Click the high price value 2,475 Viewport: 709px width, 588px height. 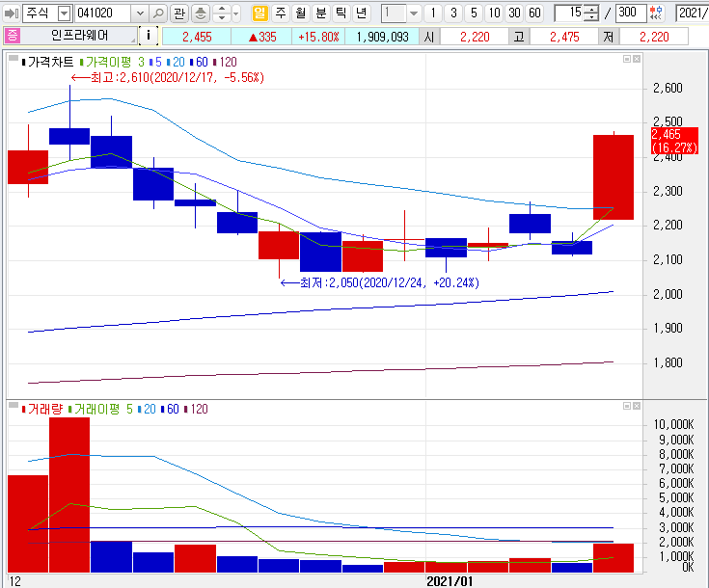[564, 37]
